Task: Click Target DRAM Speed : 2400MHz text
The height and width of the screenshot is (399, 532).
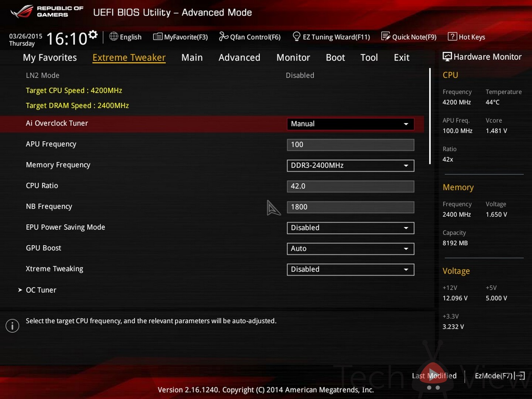Action: pos(77,106)
